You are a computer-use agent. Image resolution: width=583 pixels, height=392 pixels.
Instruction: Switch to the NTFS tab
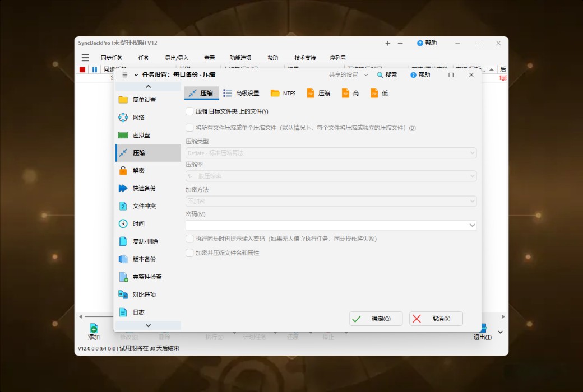click(283, 93)
